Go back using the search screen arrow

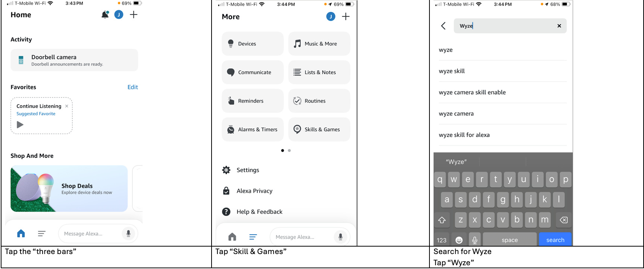pyautogui.click(x=443, y=26)
